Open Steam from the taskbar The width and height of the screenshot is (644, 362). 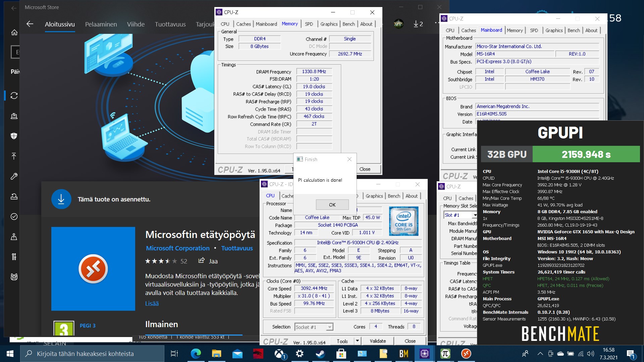click(320, 354)
